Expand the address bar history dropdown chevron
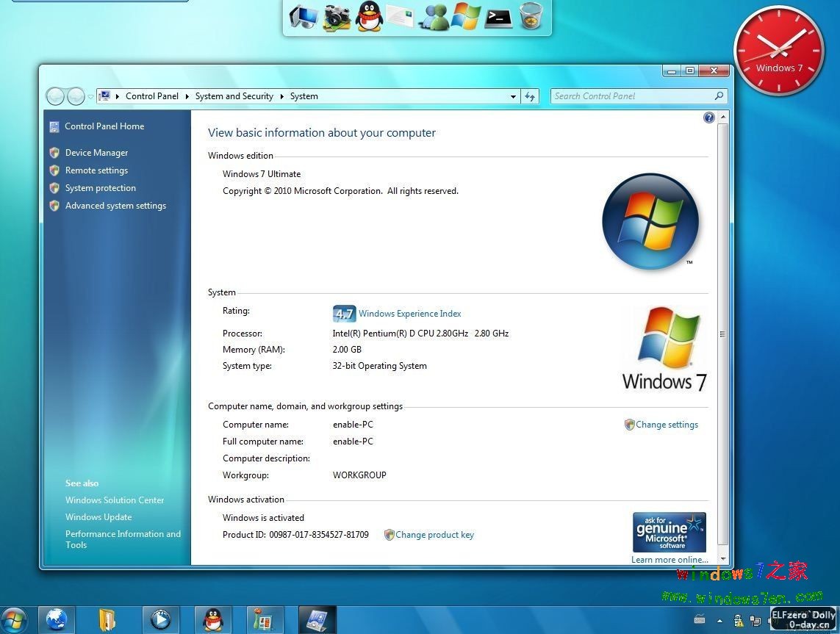 (90, 96)
